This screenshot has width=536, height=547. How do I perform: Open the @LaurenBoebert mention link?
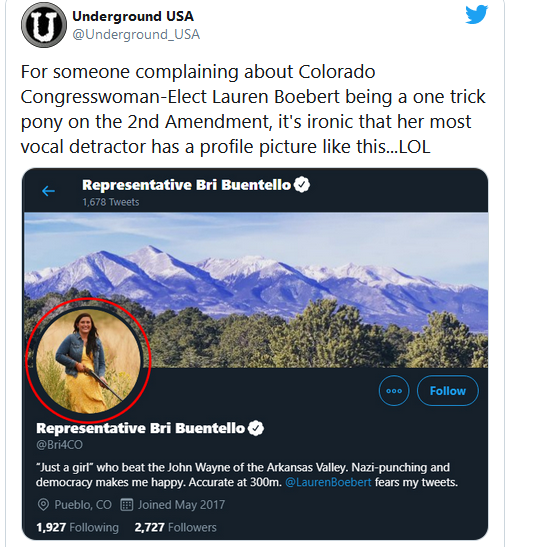[x=328, y=482]
